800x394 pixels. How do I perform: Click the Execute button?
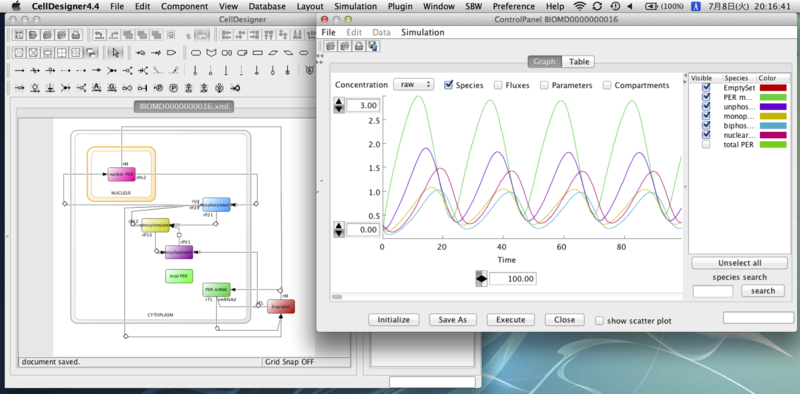point(511,320)
